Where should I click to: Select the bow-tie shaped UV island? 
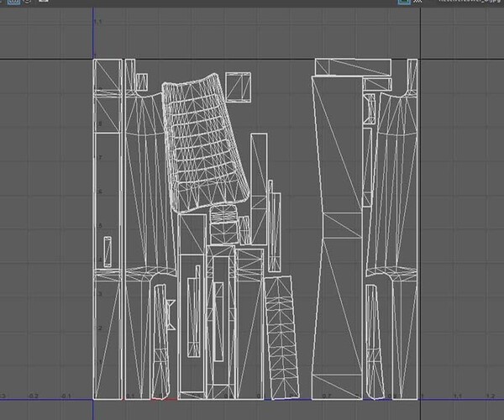pos(171,315)
